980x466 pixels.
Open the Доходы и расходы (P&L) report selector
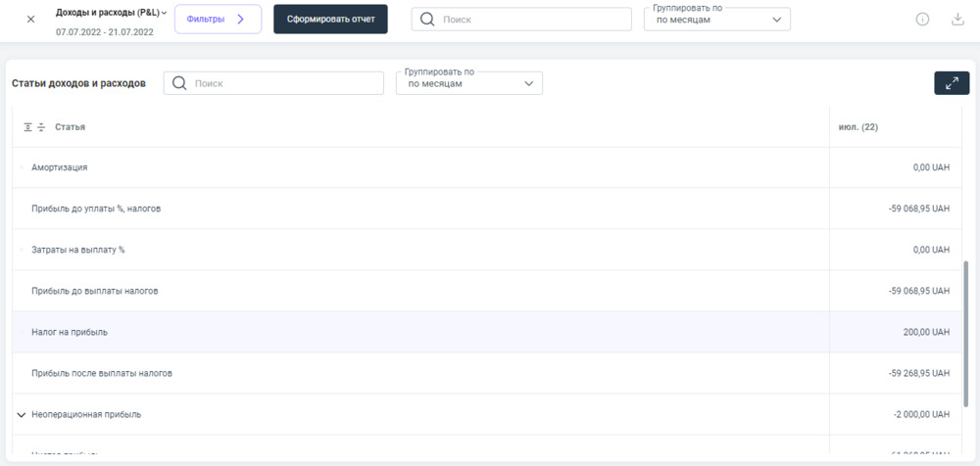[x=112, y=13]
